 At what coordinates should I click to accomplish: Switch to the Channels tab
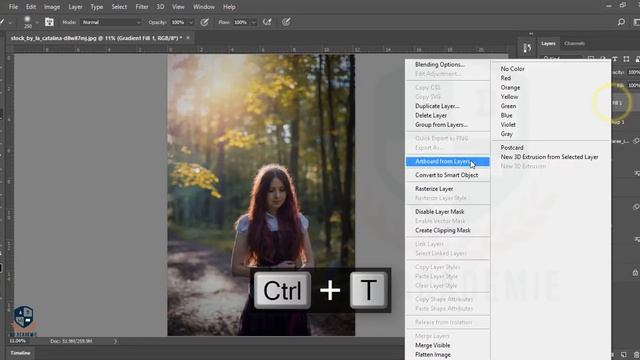[x=574, y=43]
